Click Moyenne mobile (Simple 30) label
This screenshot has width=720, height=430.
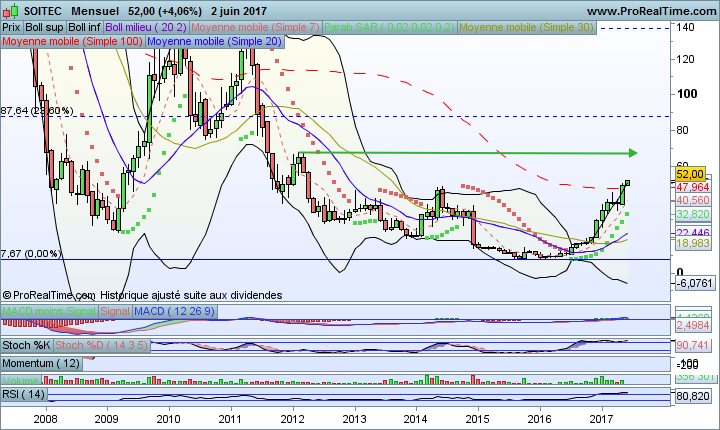(527, 28)
